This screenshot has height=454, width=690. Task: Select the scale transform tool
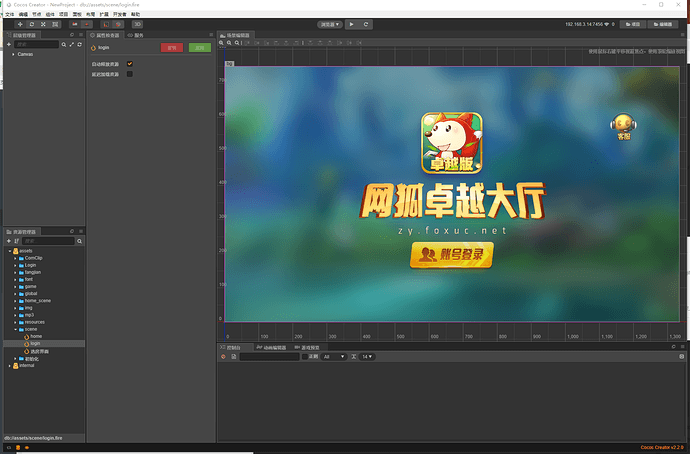[43, 24]
